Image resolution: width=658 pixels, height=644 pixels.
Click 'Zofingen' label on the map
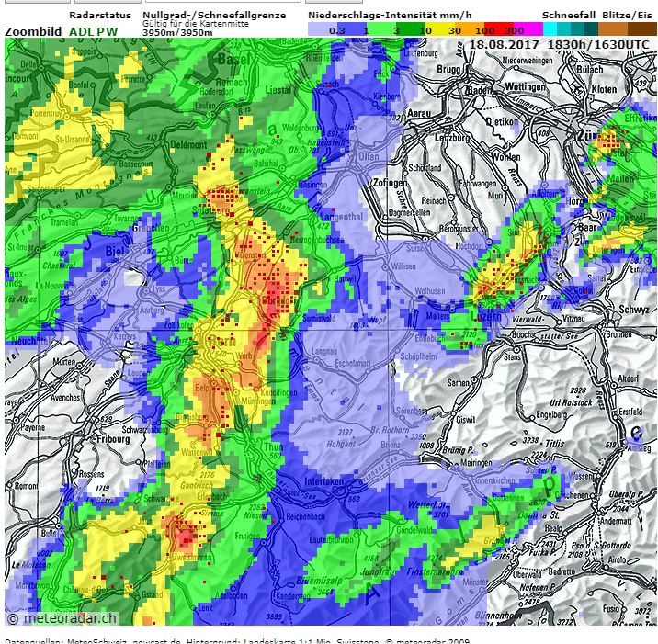click(x=391, y=183)
